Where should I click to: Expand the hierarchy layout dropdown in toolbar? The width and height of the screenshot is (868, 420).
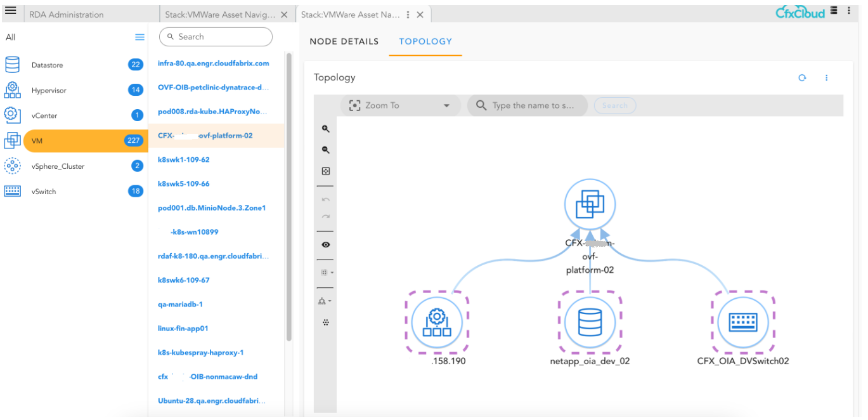325,301
